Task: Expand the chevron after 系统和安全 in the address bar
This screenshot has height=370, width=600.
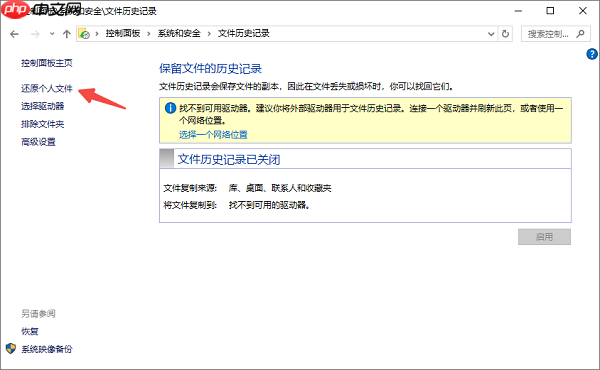Action: coord(209,34)
